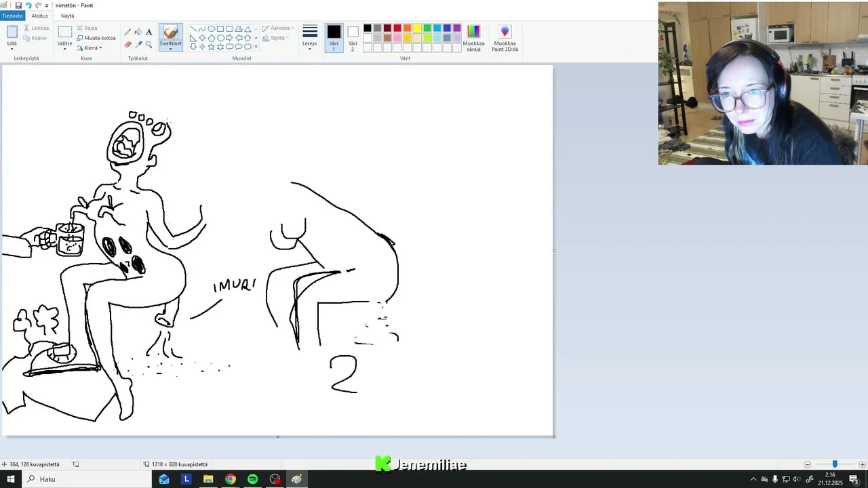Click the Leikkaa cut button
This screenshot has height=488, width=868.
click(36, 28)
